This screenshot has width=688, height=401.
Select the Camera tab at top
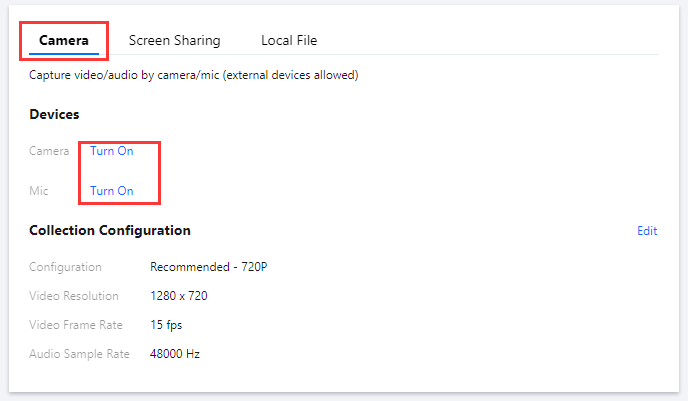coord(64,40)
